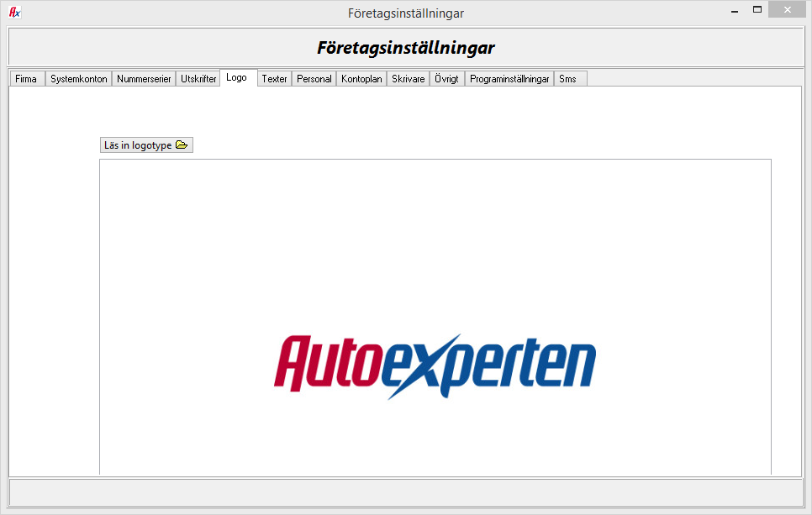Select the Nummerserier tab

(x=144, y=79)
